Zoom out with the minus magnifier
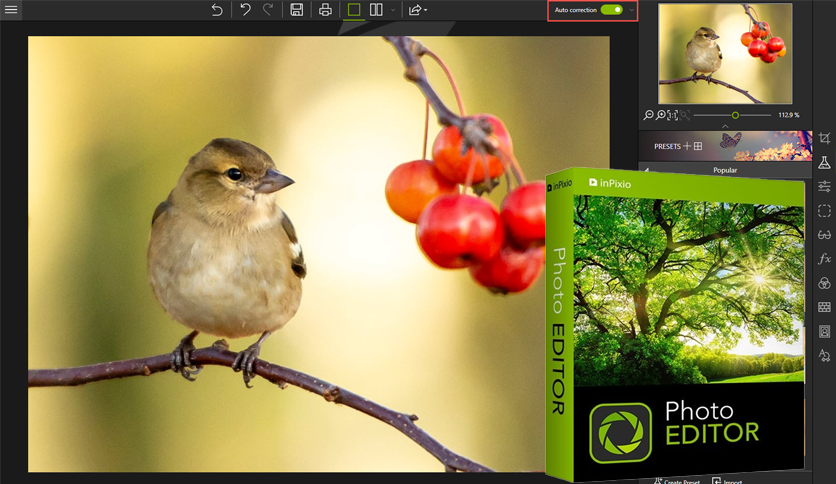 coord(648,115)
